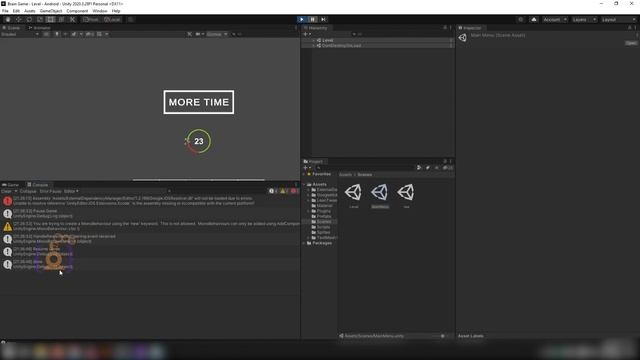Screen dimensions: 640x360
Task: Toggle Local/Global handle rotation
Action: point(112,19)
